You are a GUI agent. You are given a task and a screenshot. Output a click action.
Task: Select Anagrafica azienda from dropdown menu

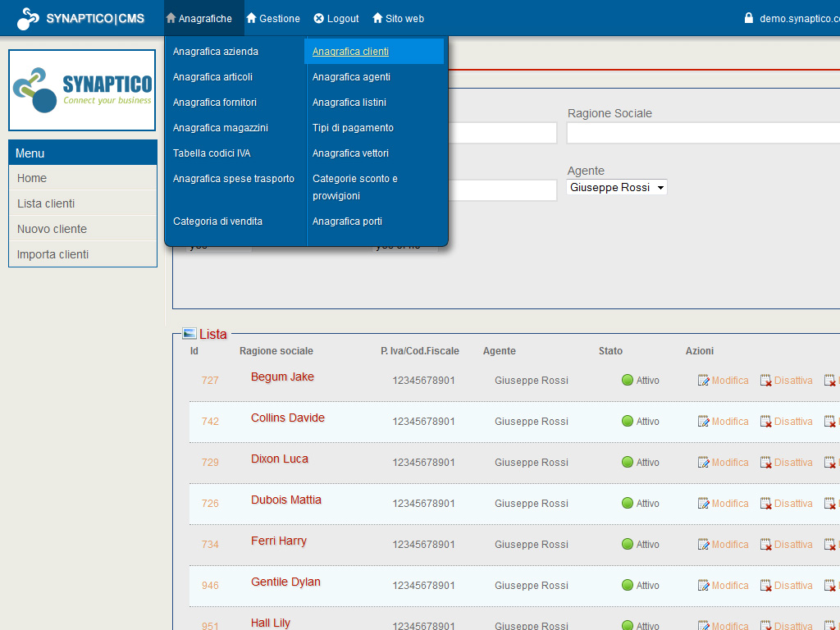pos(216,52)
